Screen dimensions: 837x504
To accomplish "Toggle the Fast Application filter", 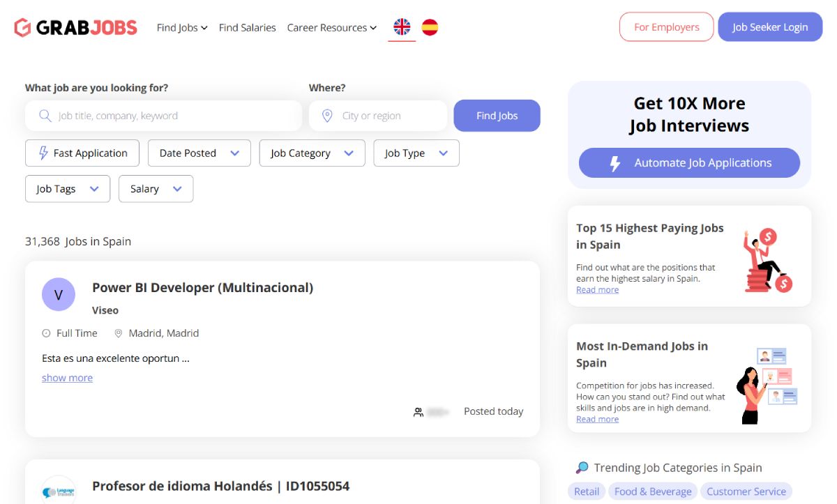I will click(x=82, y=153).
